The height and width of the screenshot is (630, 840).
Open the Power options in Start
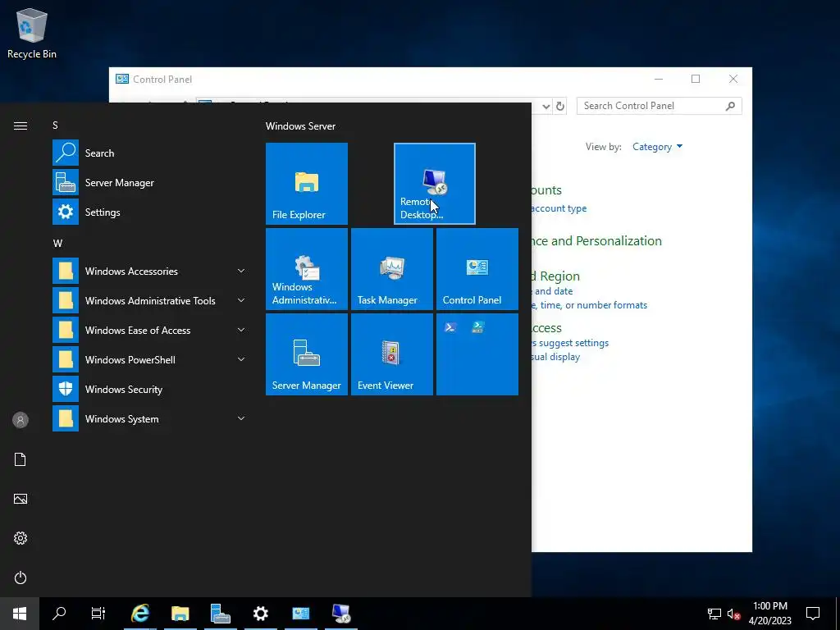pyautogui.click(x=21, y=577)
